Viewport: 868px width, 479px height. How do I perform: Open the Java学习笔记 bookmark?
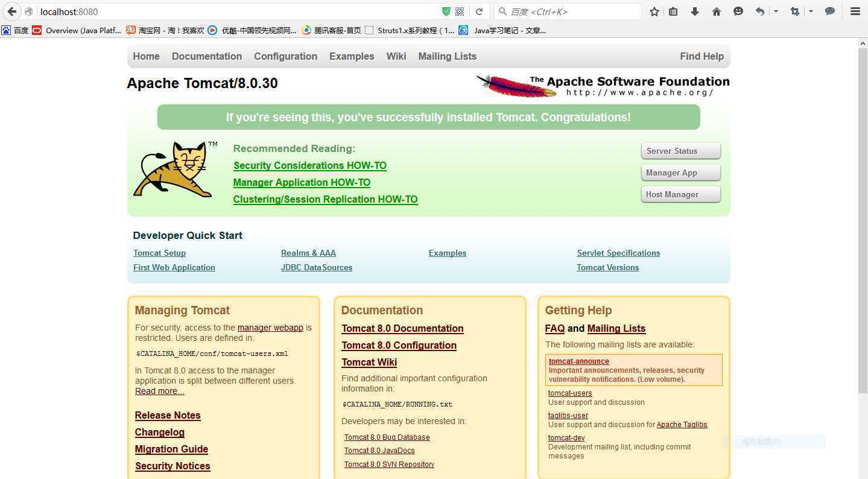502,30
